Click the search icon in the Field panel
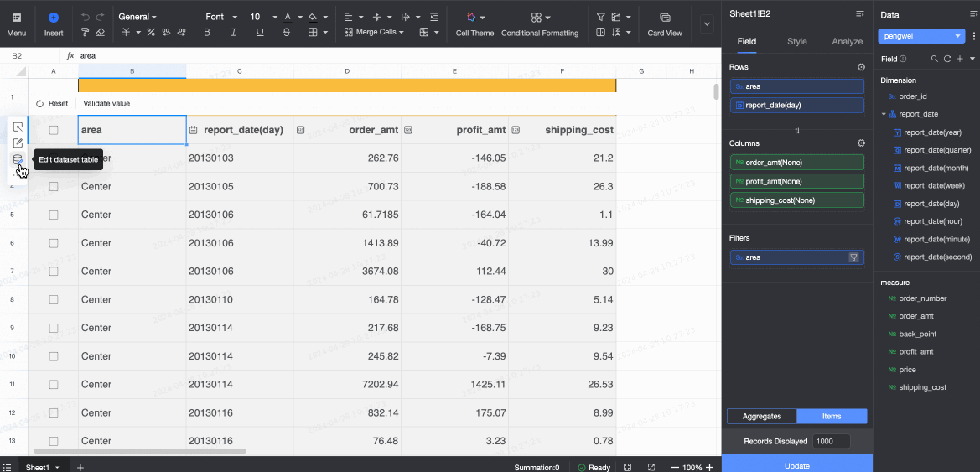980x472 pixels. click(935, 60)
